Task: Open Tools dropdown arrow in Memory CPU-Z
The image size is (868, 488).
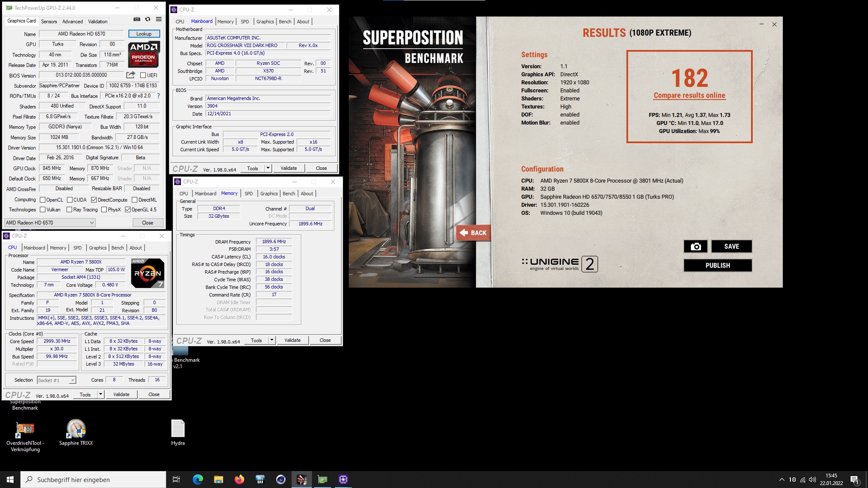Action: (x=272, y=340)
